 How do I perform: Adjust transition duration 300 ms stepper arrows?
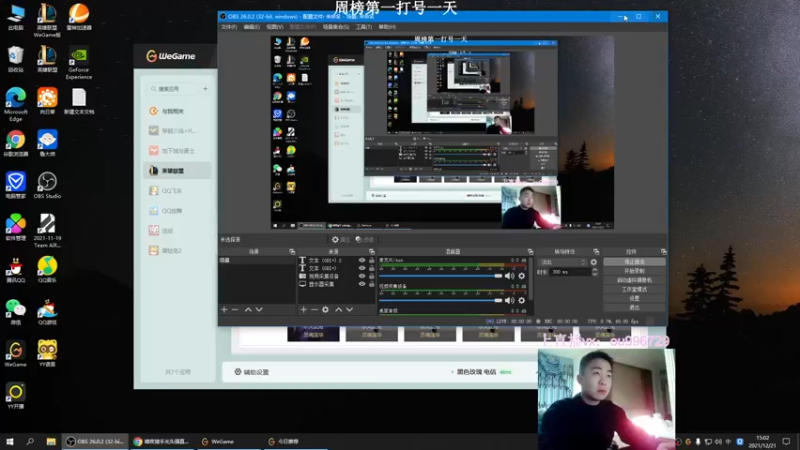point(594,272)
